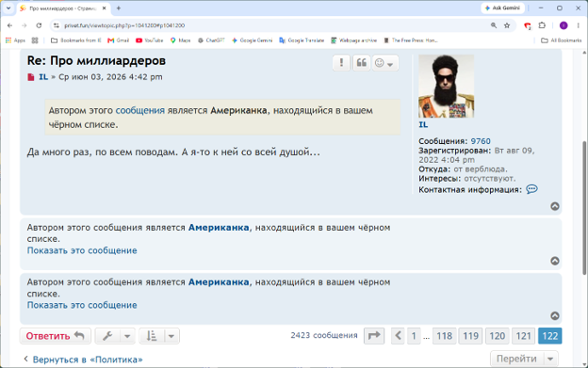Open Bookmarks from IE folder
This screenshot has height=368, width=588.
click(76, 40)
